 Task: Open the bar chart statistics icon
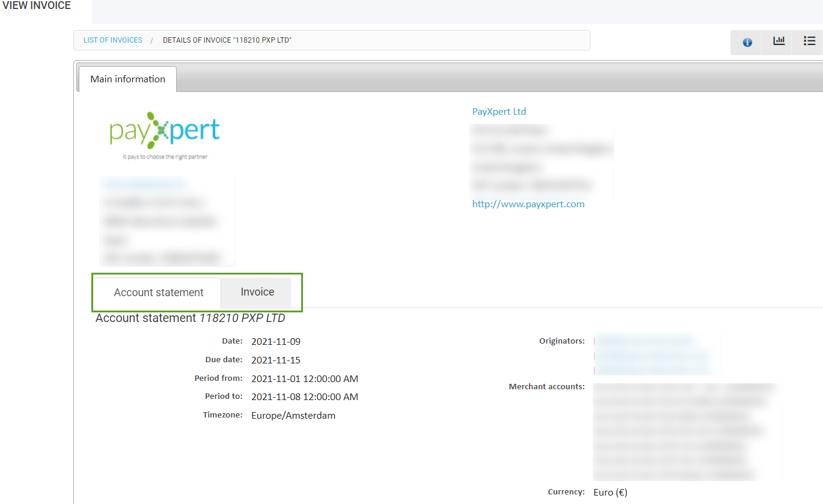point(779,41)
